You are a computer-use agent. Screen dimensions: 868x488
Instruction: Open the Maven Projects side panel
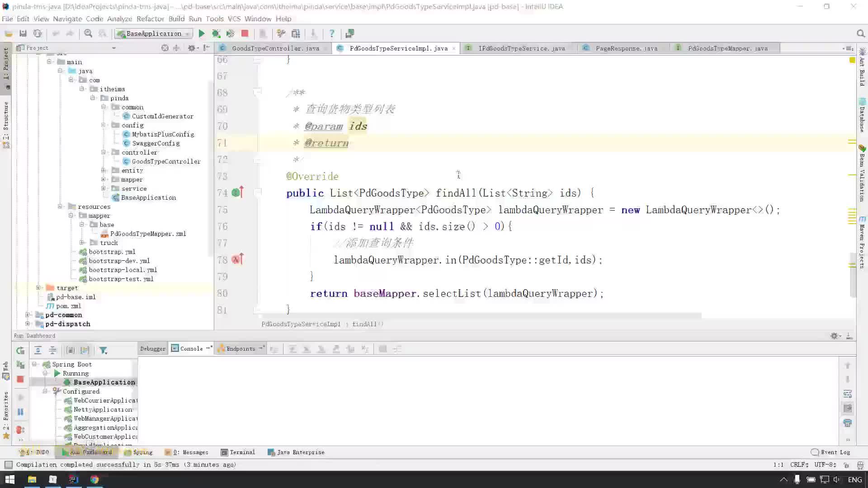point(862,243)
